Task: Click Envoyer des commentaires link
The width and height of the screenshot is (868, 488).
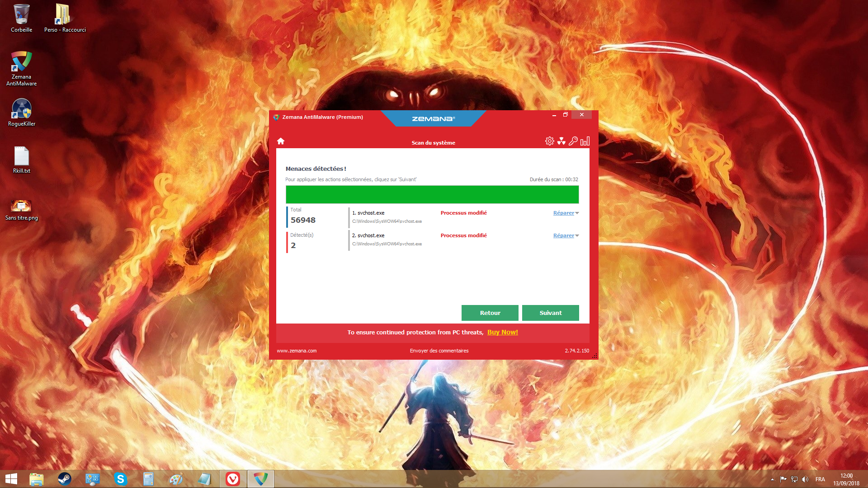Action: (439, 351)
